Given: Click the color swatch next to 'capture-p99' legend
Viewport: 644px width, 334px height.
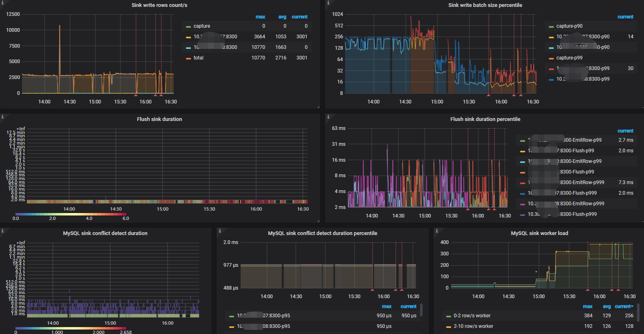Looking at the screenshot, I should point(551,58).
